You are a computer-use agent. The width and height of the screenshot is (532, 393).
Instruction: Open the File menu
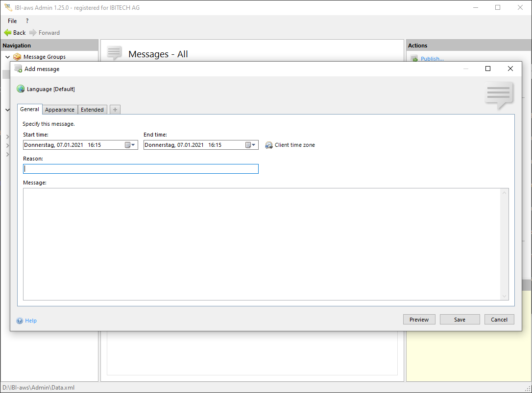click(x=12, y=21)
